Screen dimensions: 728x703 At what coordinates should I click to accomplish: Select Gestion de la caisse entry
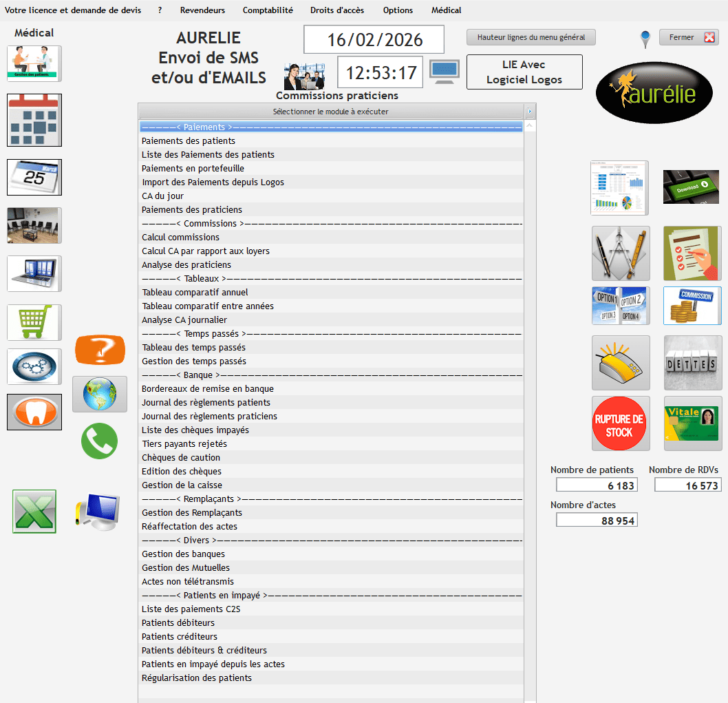click(182, 485)
